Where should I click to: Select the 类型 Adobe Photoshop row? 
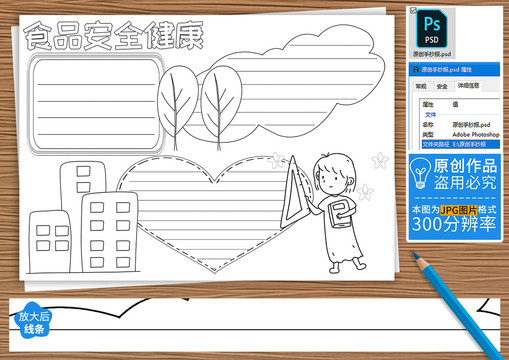pyautogui.click(x=460, y=135)
